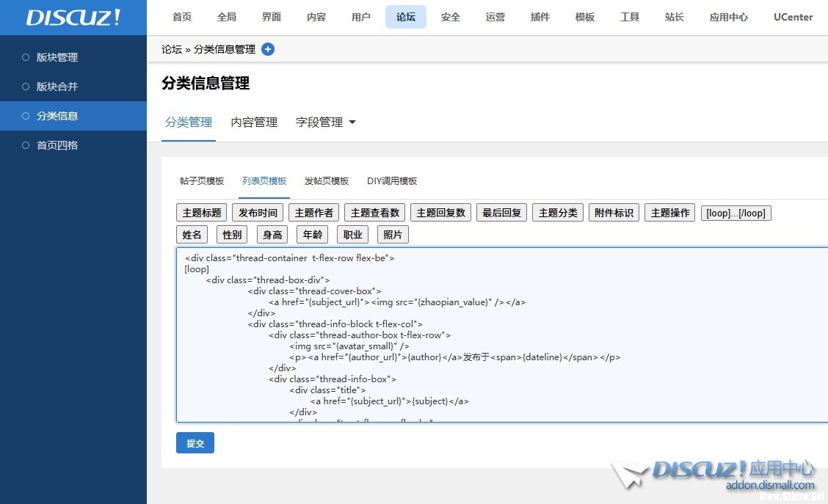Click the [loop]...[/loop] button
The height and width of the screenshot is (504, 828).
point(736,213)
